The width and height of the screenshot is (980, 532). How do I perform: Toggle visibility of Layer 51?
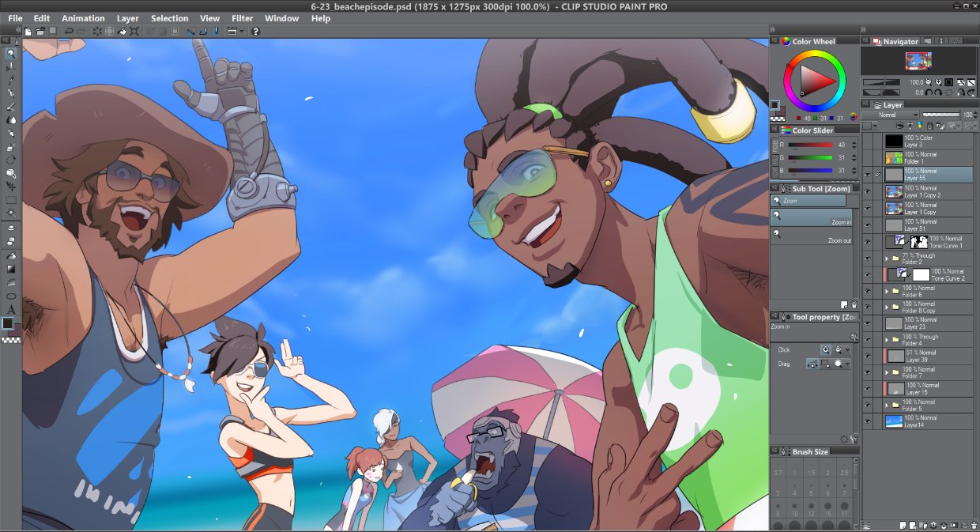point(867,224)
